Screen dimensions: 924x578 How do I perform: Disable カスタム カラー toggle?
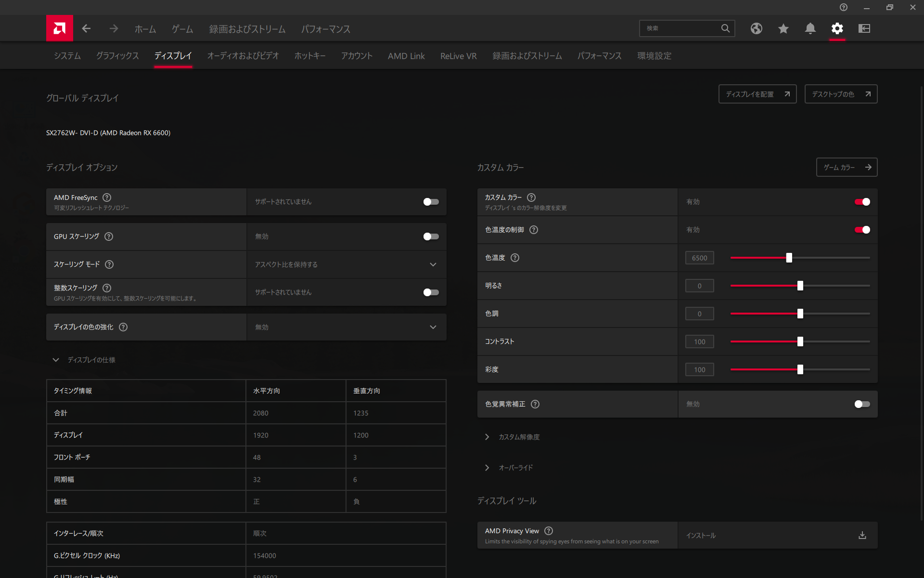pos(862,202)
